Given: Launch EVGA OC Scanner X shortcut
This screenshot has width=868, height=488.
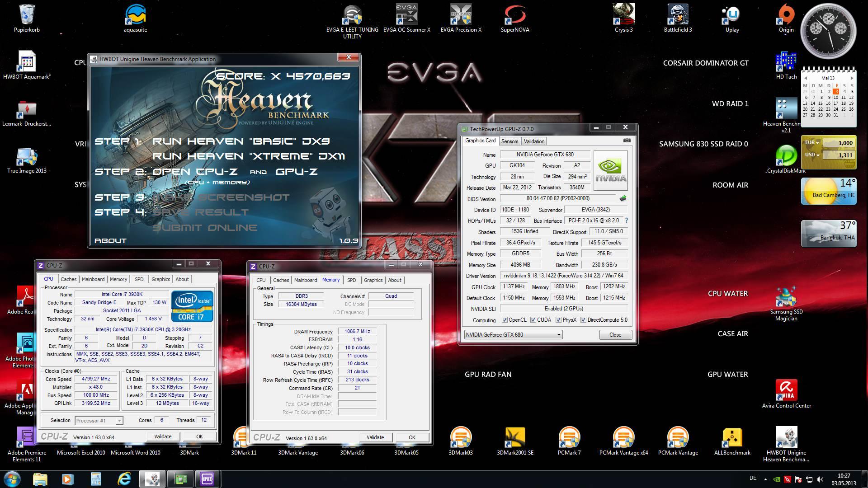Looking at the screenshot, I should click(406, 18).
